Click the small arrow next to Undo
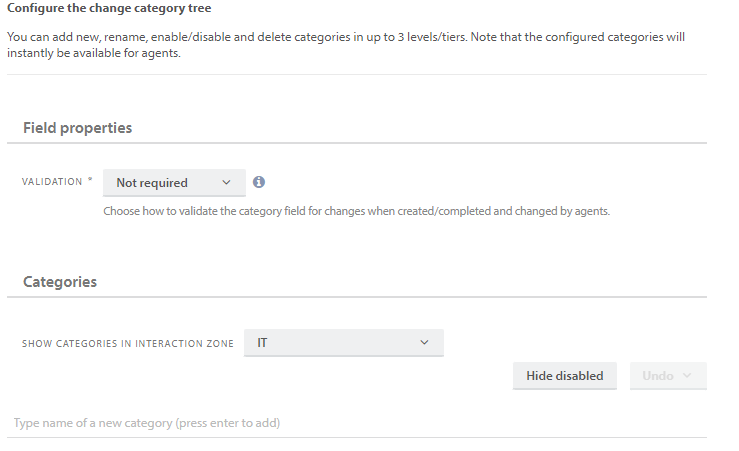 click(687, 376)
